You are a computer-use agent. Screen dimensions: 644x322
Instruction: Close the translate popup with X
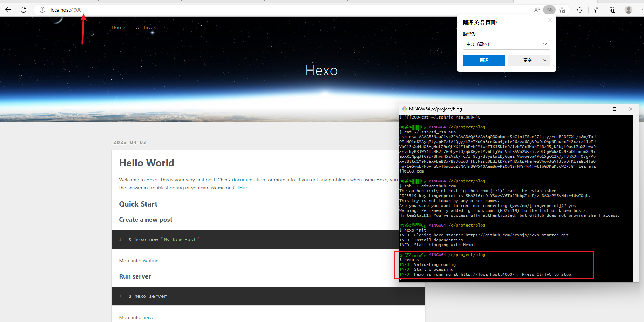pos(550,20)
